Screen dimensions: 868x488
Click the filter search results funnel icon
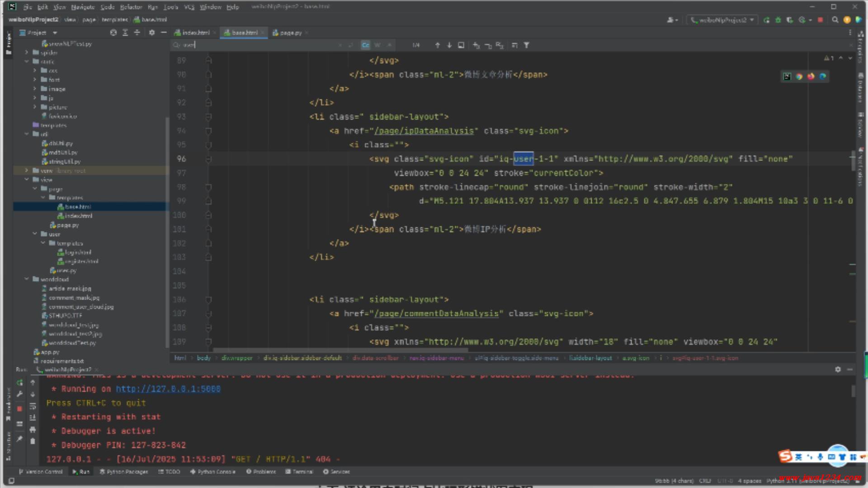coord(526,45)
